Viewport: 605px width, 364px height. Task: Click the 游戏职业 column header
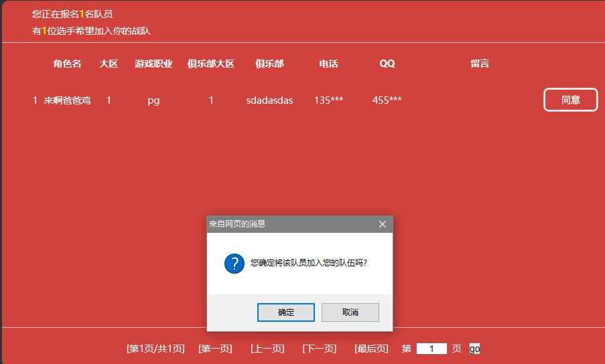153,64
